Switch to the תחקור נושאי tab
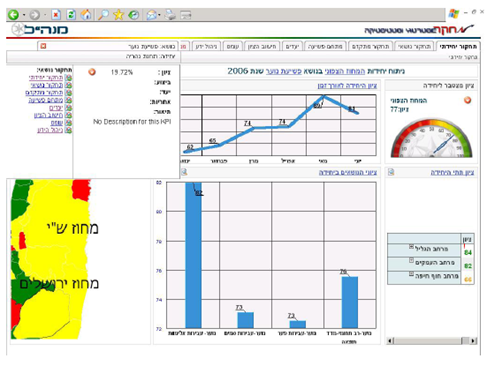 click(x=414, y=46)
